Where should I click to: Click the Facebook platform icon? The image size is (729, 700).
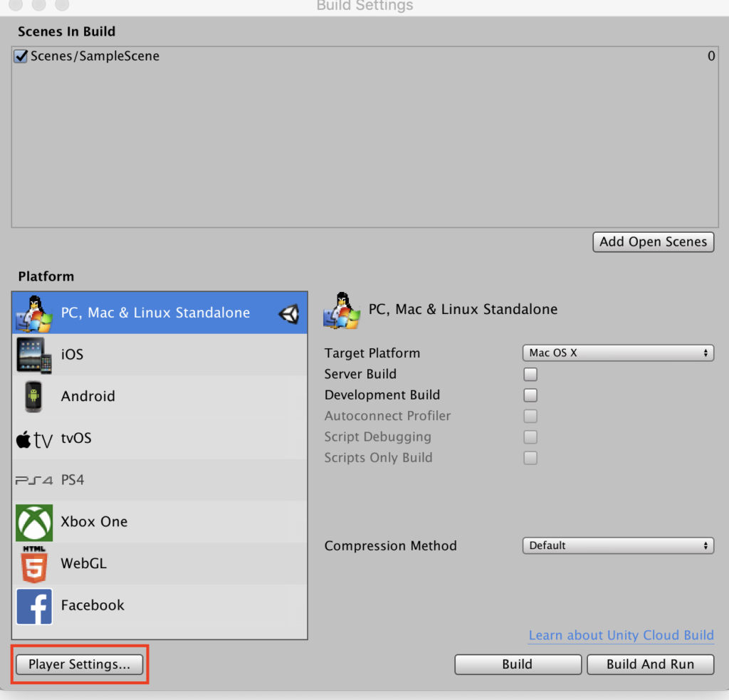34,606
